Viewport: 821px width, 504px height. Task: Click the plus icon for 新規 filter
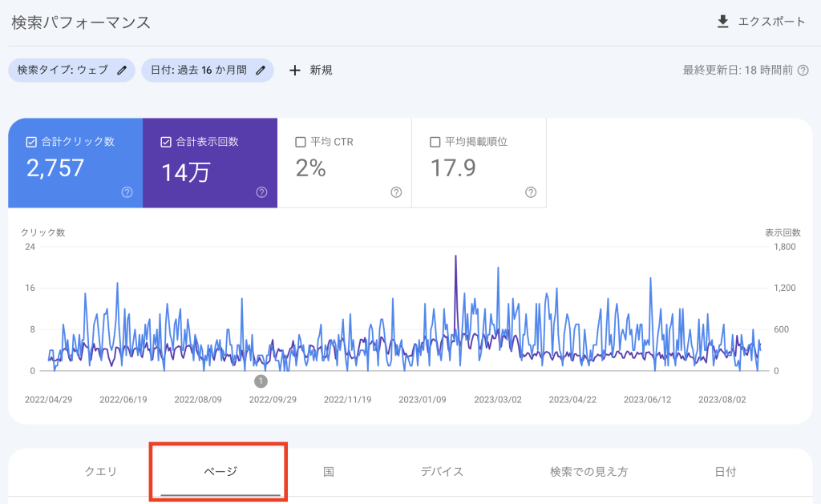coord(294,71)
